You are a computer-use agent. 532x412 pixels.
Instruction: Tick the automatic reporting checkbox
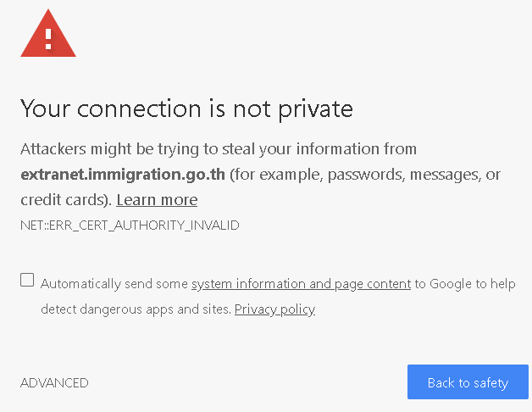[x=28, y=281]
